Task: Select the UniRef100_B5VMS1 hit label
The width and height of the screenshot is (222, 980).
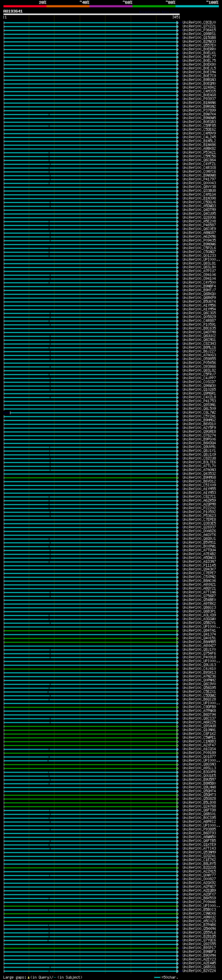Action: tap(199, 543)
